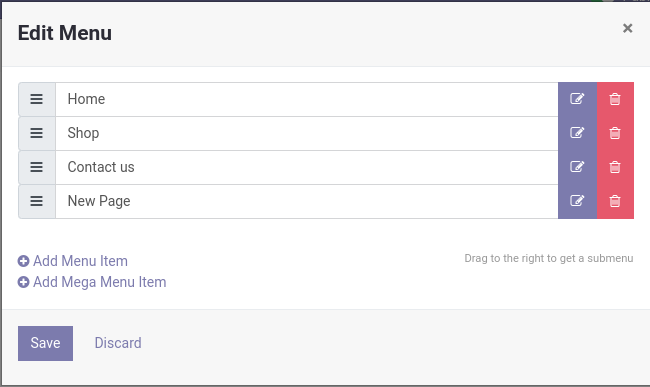Viewport: 650px width, 387px height.
Task: Select the Contact us menu entry label
Action: coord(101,167)
